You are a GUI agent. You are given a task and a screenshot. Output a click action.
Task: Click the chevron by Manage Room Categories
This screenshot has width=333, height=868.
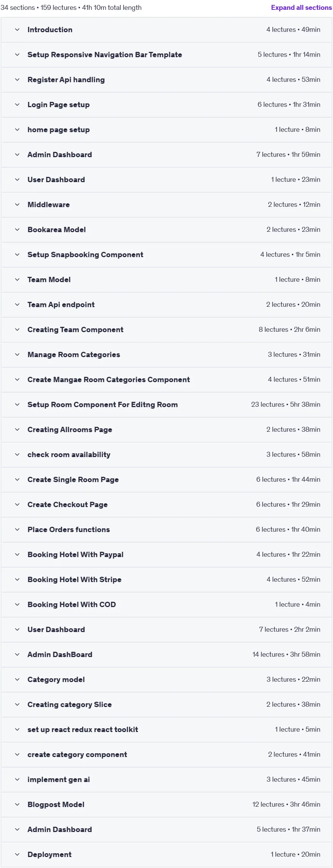tap(17, 354)
